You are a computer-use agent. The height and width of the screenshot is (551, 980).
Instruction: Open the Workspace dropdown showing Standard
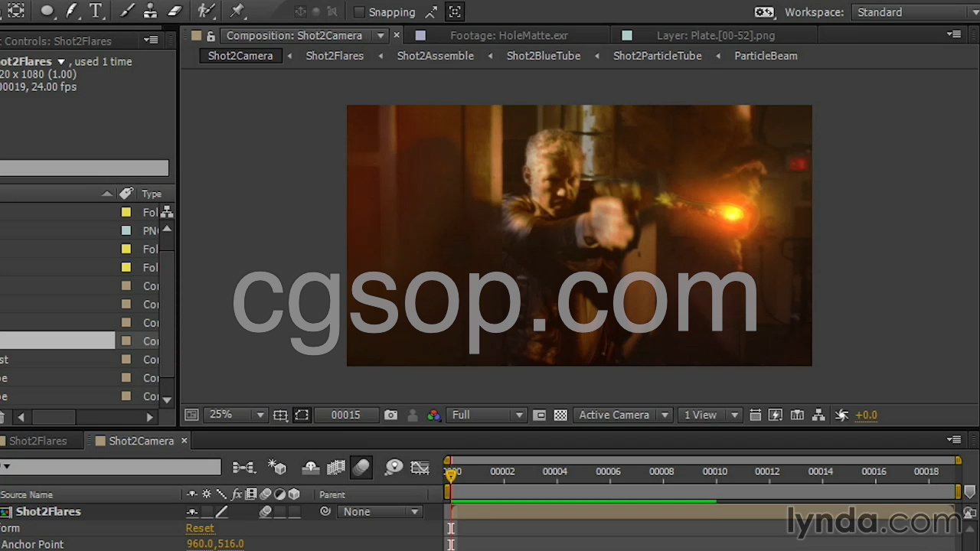tap(915, 12)
